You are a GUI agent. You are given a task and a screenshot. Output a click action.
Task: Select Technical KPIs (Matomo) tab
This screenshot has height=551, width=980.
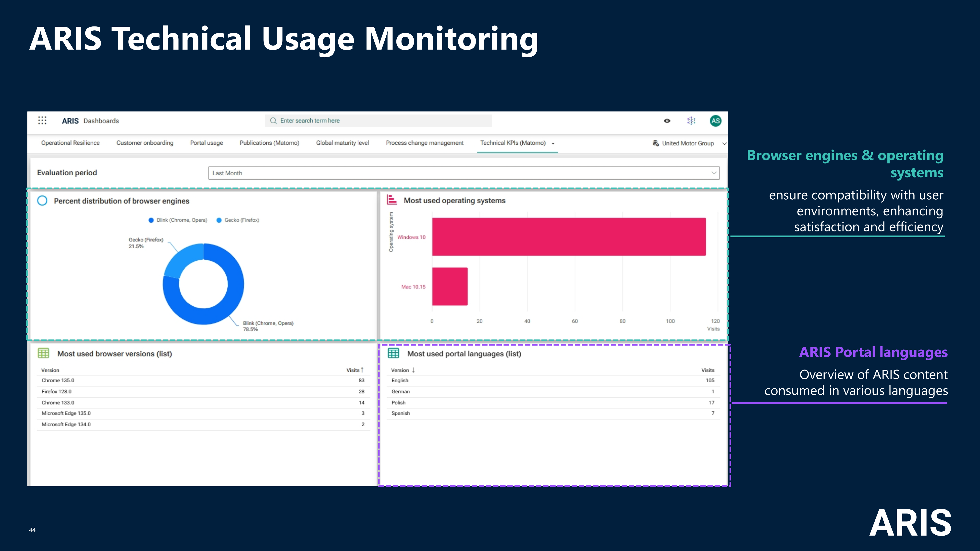tap(513, 143)
